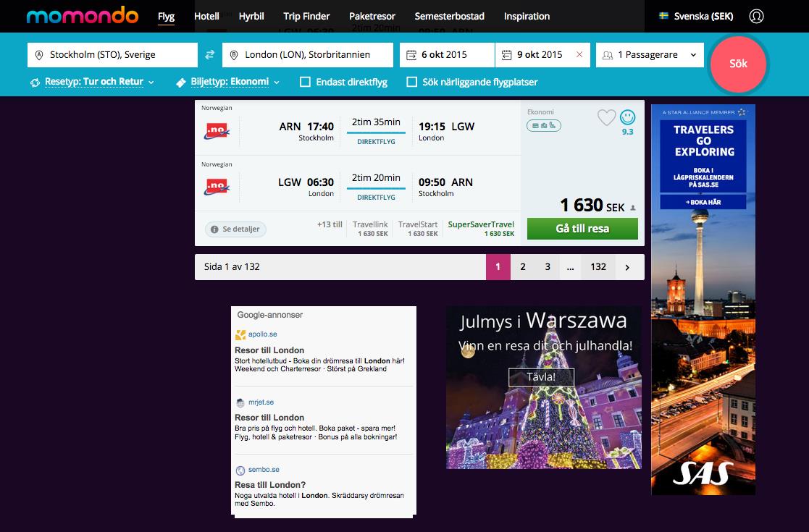Viewport: 809px width, 532px height.
Task: Click BOKA HÄR in SAS banner
Action: 703,202
